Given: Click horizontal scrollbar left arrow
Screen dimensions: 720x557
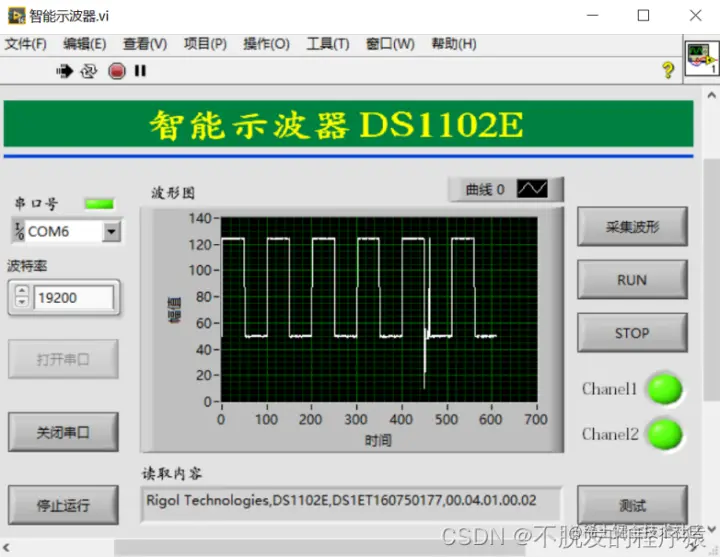Looking at the screenshot, I should (6, 547).
